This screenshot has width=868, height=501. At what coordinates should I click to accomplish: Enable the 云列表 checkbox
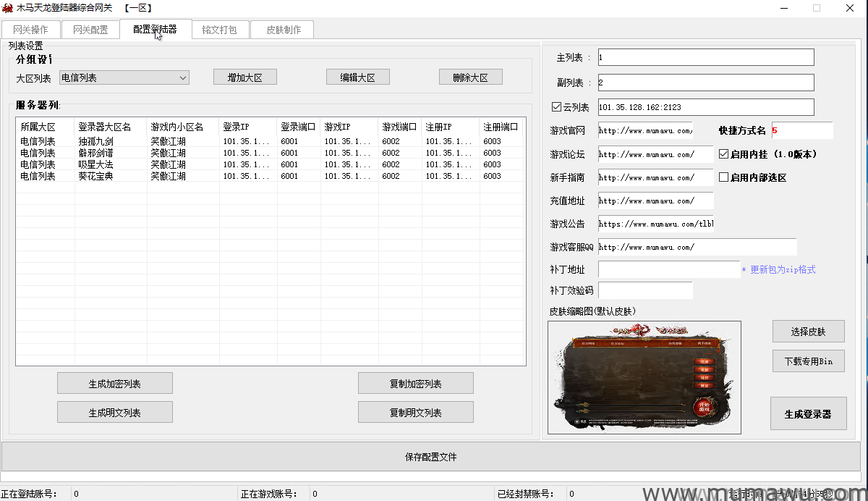(556, 107)
